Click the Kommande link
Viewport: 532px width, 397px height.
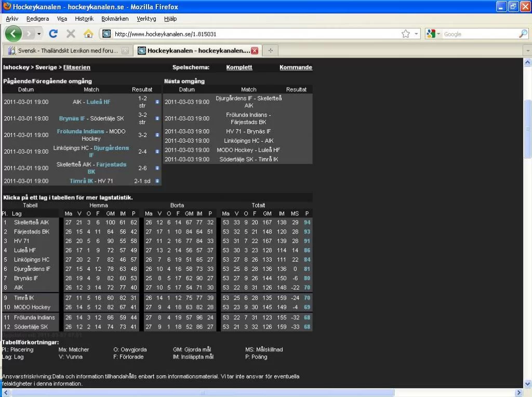pos(296,67)
